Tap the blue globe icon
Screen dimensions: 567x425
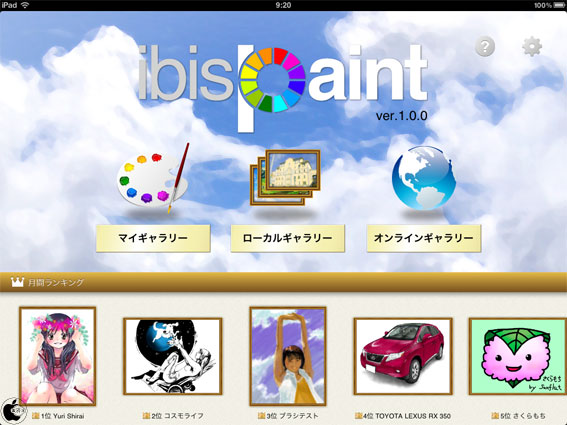coord(424,178)
